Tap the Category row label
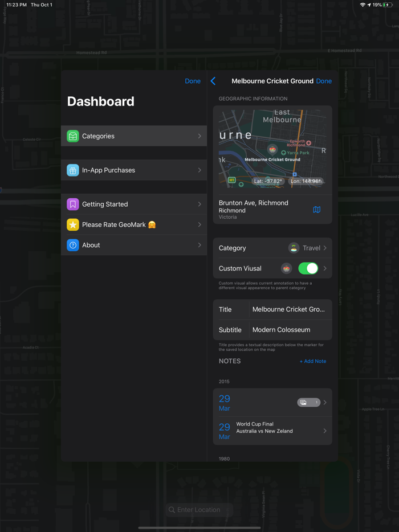This screenshot has height=532, width=399. coord(232,248)
